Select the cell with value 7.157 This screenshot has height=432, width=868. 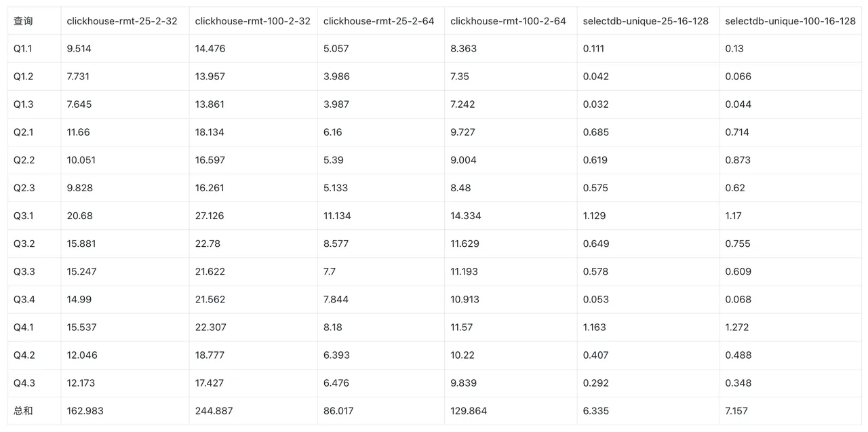point(738,411)
